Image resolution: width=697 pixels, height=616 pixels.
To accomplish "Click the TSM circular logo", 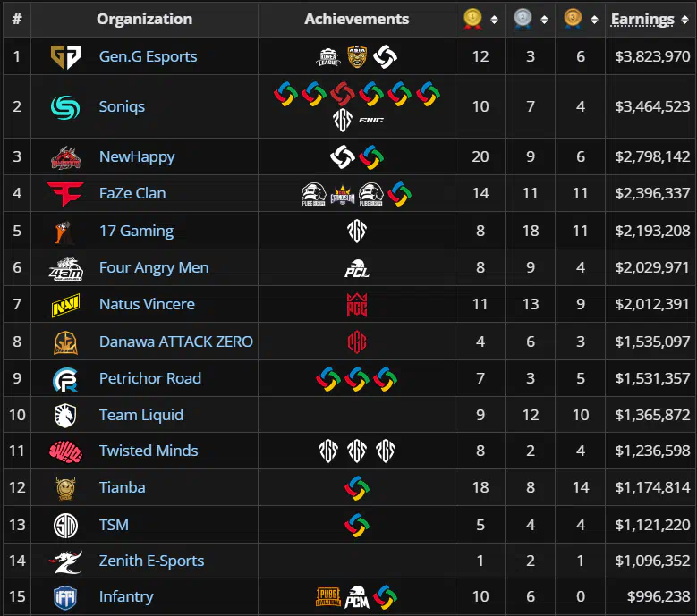I will click(x=65, y=526).
